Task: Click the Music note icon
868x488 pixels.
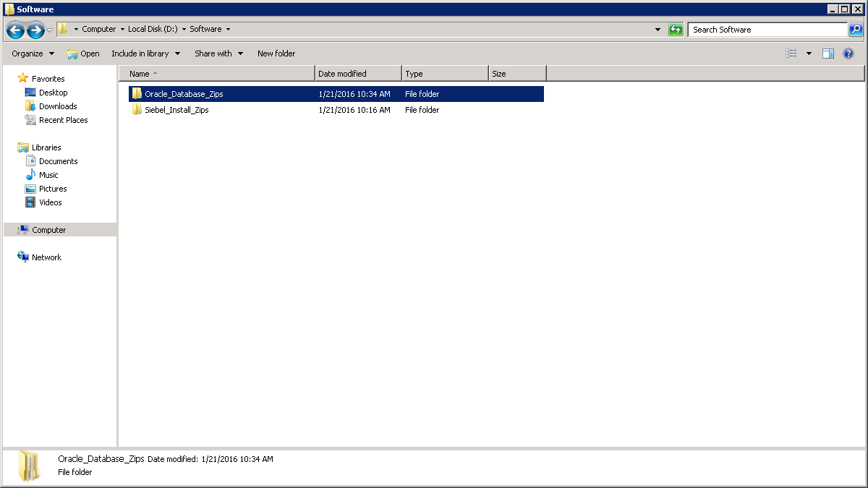Action: (30, 175)
